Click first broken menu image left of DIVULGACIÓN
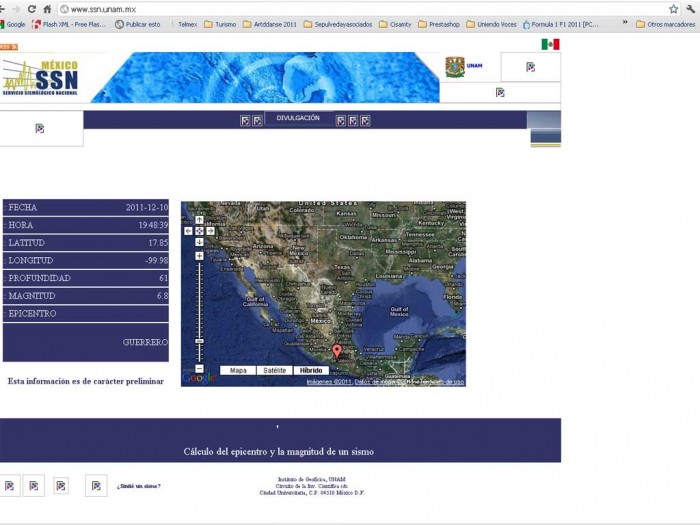 click(245, 121)
